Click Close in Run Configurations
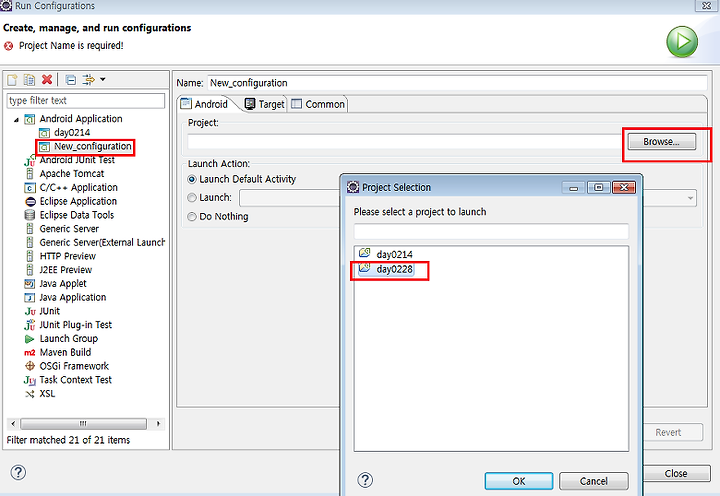Image resolution: width=720 pixels, height=496 pixels. click(x=676, y=473)
